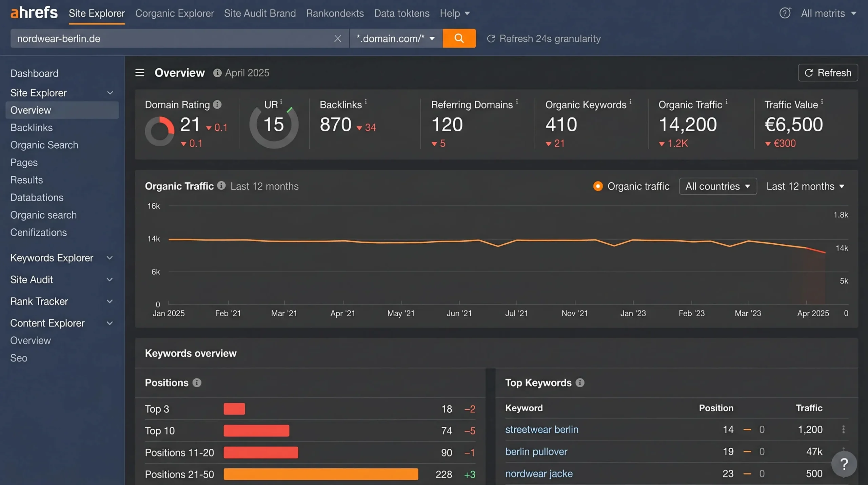Click the orange Positions 21-50 bar
This screenshot has width=868, height=485.
321,474
